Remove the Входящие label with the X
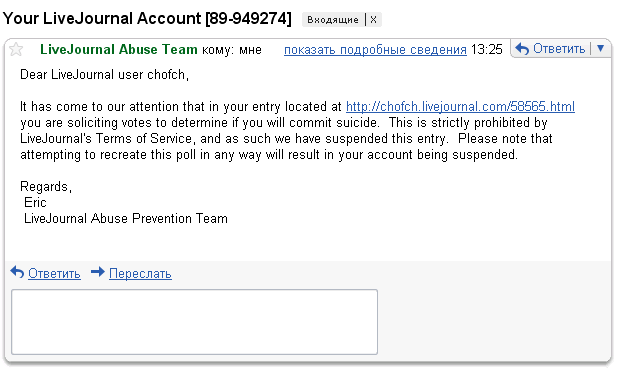The width and height of the screenshot is (620, 375). (x=373, y=19)
